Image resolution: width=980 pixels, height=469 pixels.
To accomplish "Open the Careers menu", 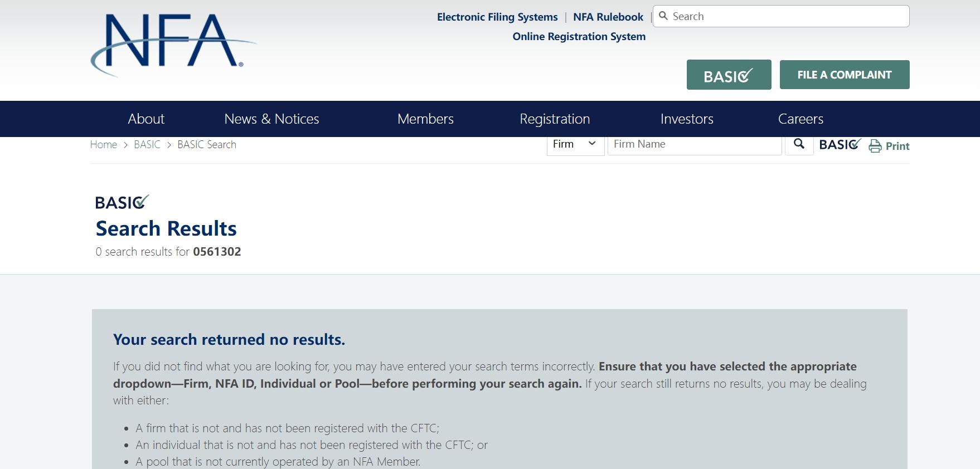I will pyautogui.click(x=801, y=119).
